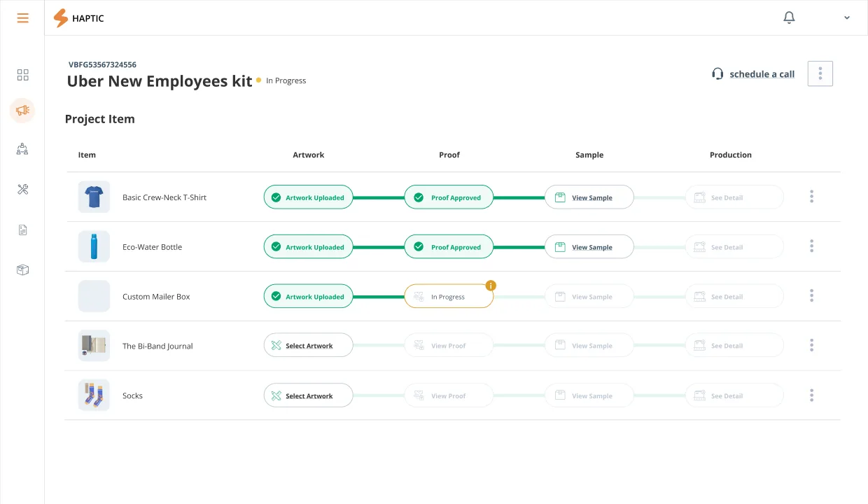This screenshot has width=868, height=504.
Task: Click Proof Approved for Eco-Water Bottle
Action: click(x=449, y=247)
